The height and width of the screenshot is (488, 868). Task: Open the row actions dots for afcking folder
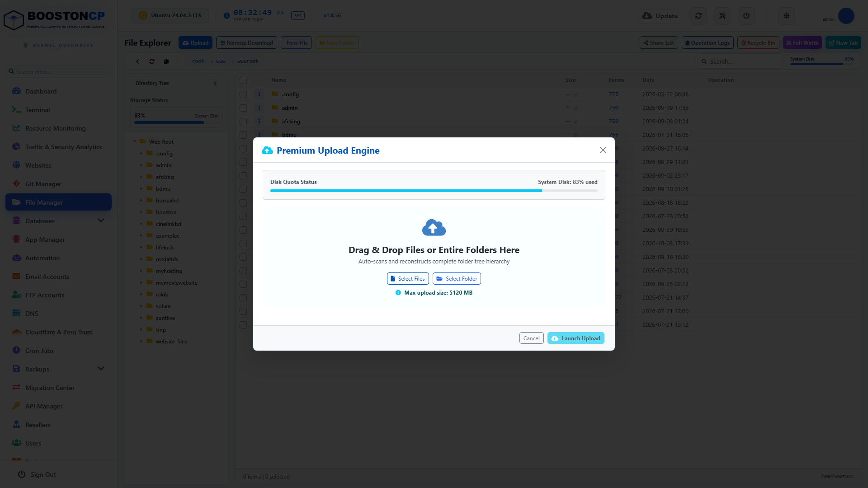259,122
